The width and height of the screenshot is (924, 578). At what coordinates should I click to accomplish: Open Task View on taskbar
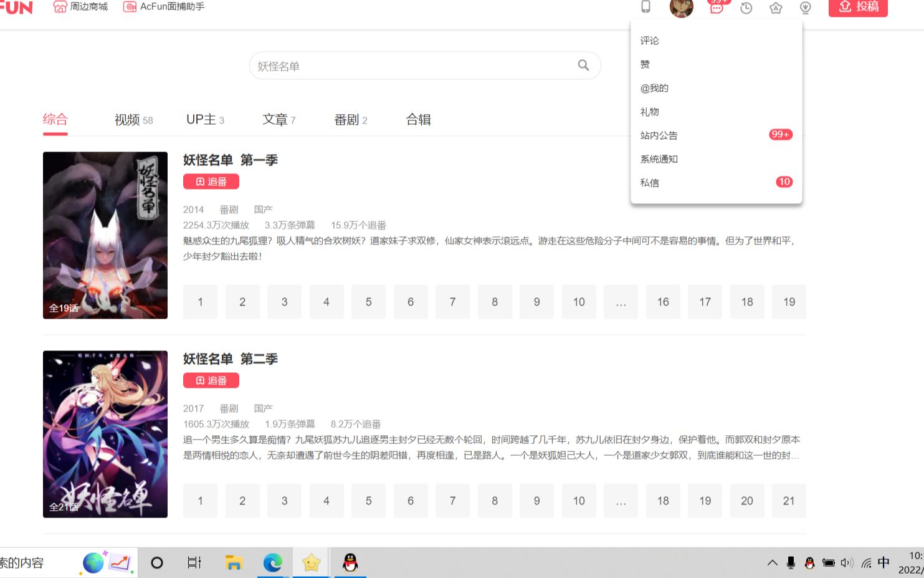point(194,563)
